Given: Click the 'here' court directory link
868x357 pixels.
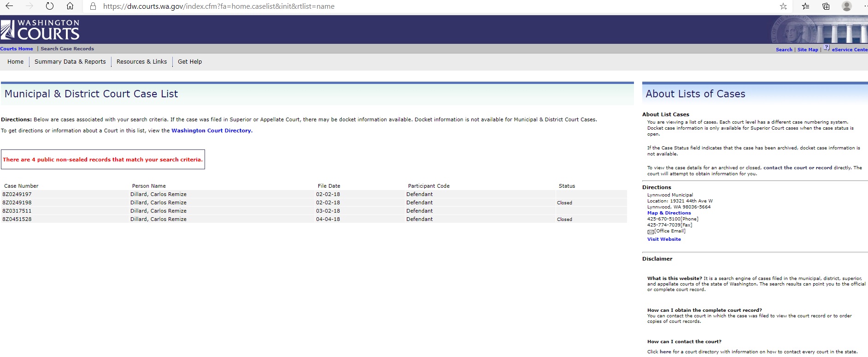Looking at the screenshot, I should pyautogui.click(x=665, y=352).
